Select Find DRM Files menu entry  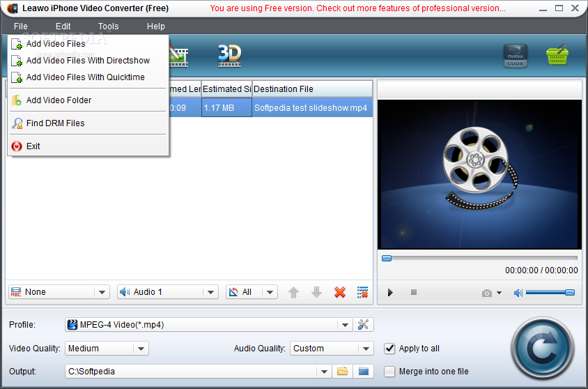point(88,123)
